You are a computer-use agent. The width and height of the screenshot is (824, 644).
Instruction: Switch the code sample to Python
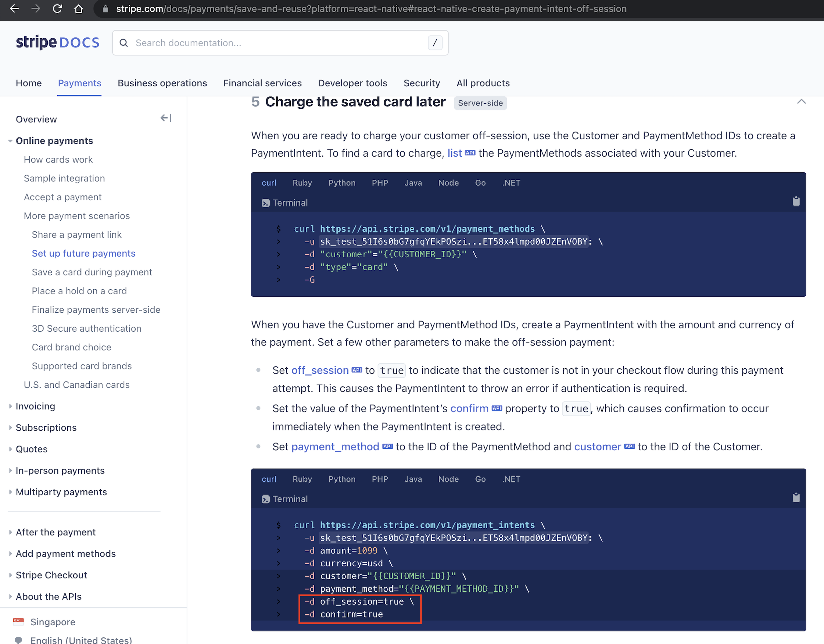[x=341, y=183]
